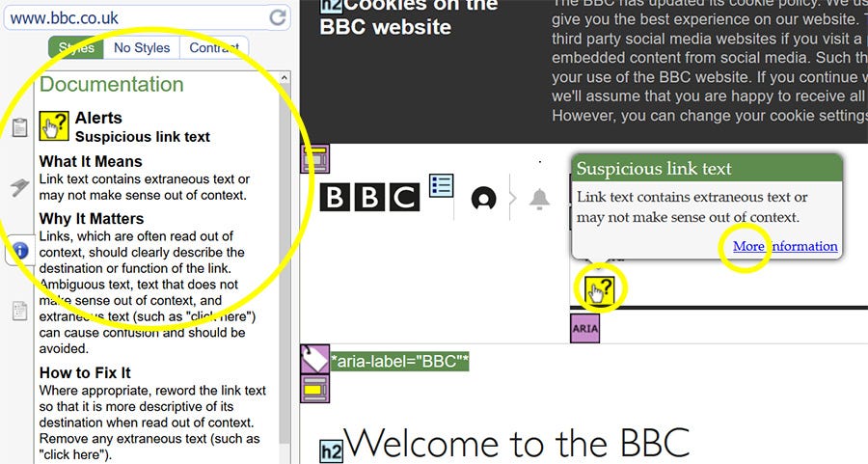Click the h2 icon beside Cookies heading

tap(332, 6)
